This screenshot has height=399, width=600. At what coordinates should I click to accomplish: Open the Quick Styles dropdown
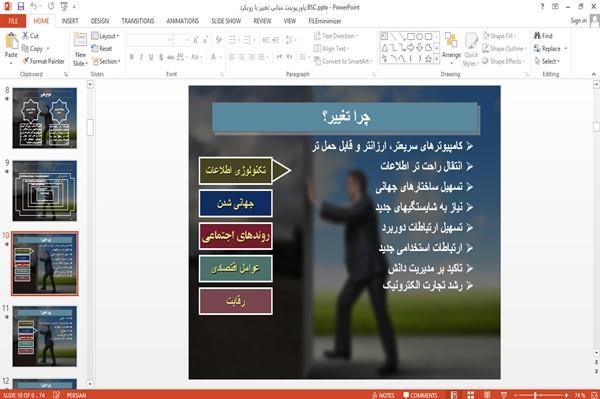click(471, 50)
